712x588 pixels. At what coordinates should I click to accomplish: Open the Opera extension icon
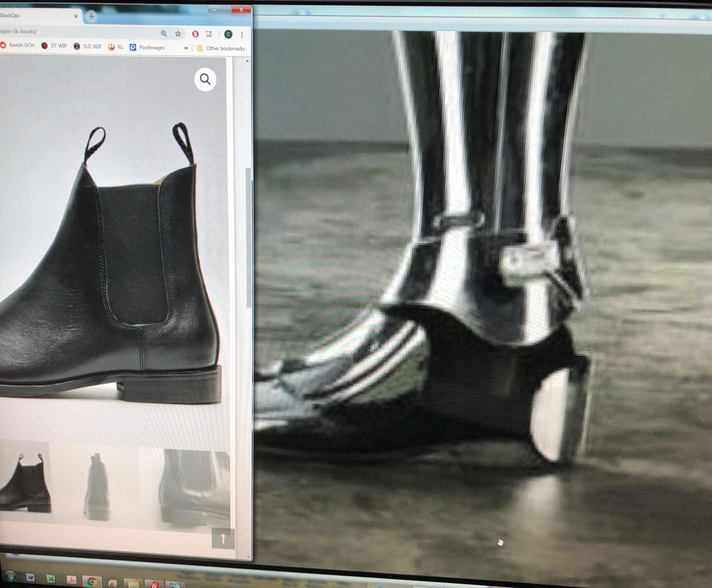coord(195,34)
